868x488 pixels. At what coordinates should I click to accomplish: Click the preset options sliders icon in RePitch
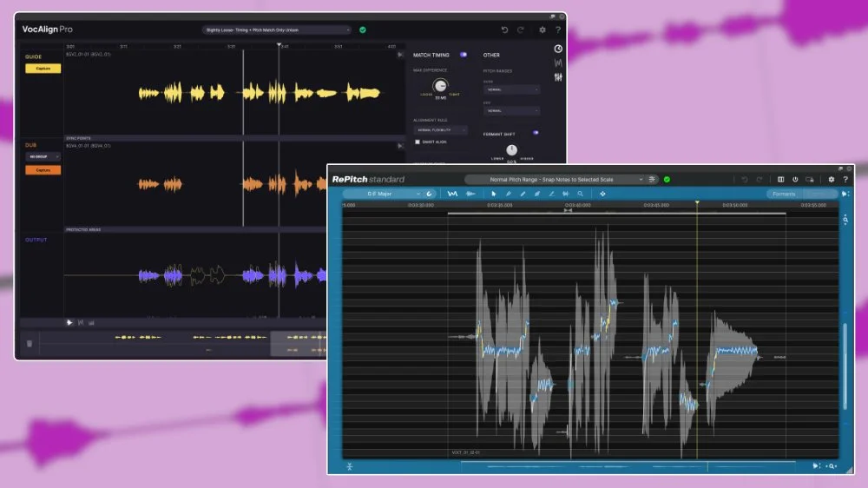[652, 180]
